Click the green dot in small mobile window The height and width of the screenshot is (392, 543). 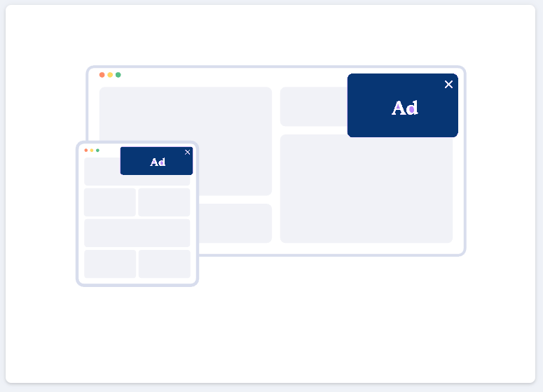(97, 150)
